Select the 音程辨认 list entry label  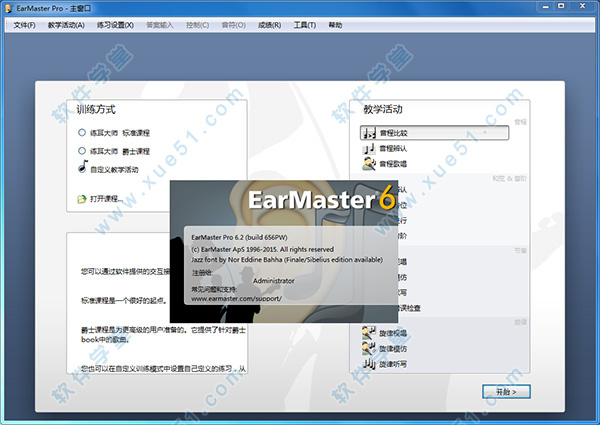click(x=393, y=148)
